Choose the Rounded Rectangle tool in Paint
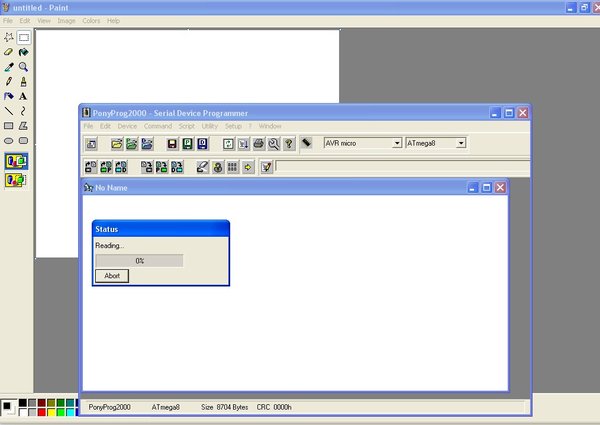Screen dimensions: 600x425 pyautogui.click(x=24, y=140)
